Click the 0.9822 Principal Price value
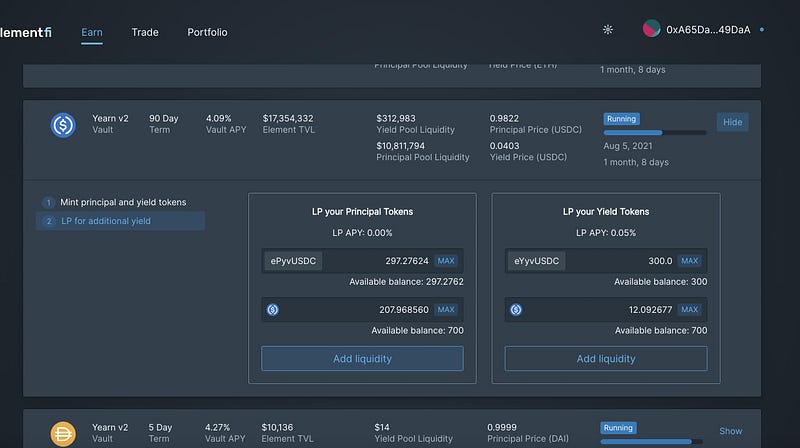The height and width of the screenshot is (448, 800). point(504,118)
